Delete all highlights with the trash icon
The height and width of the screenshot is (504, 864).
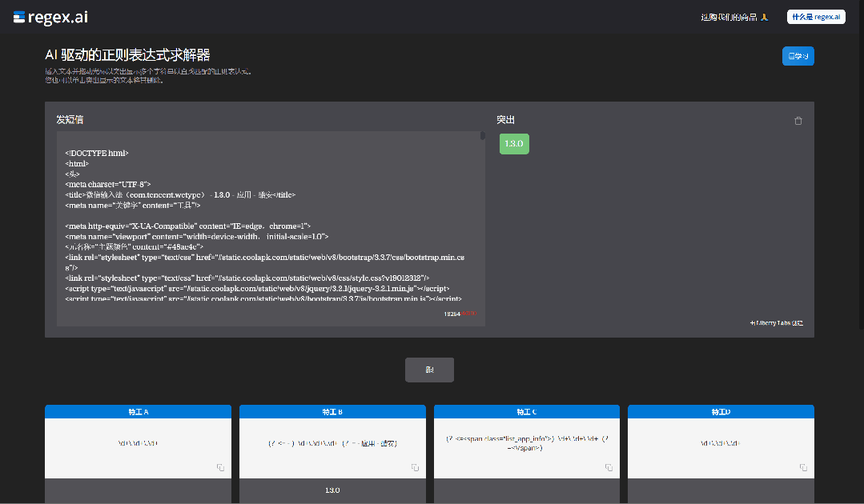tap(798, 121)
